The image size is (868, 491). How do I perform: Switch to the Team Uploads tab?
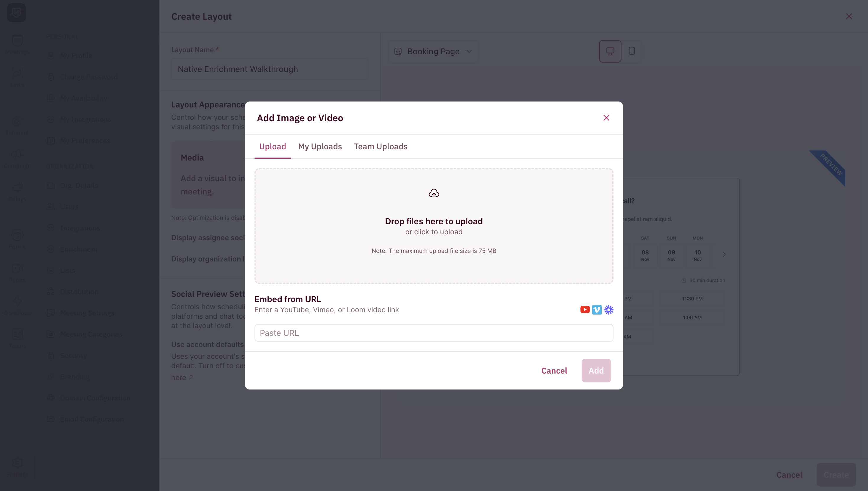pos(380,147)
